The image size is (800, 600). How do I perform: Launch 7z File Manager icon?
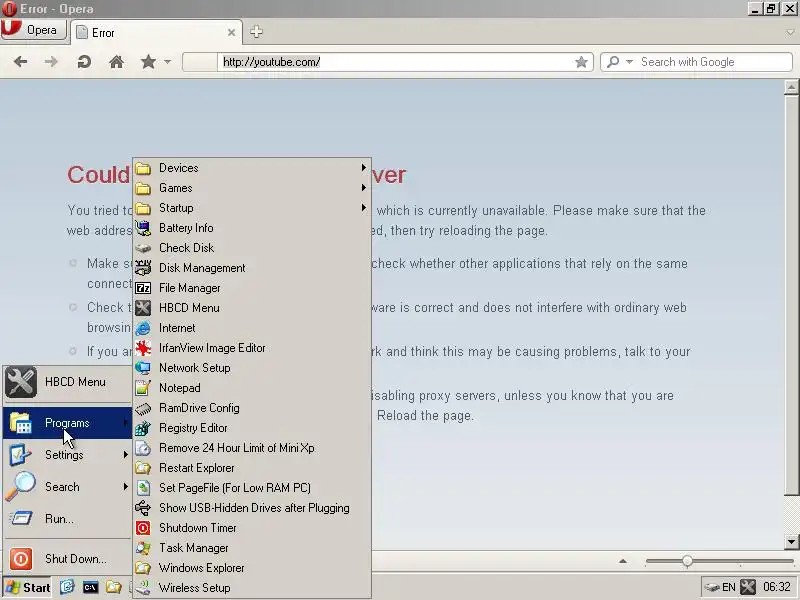tap(143, 288)
